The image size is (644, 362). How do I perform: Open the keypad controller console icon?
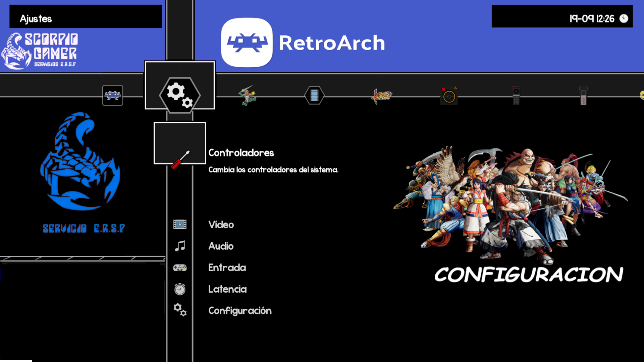pyautogui.click(x=516, y=96)
